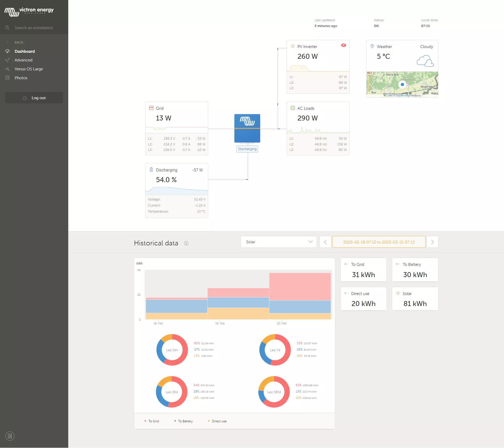Click the BACK link in sidebar
Screen dimensions: 504x448
coord(19,42)
